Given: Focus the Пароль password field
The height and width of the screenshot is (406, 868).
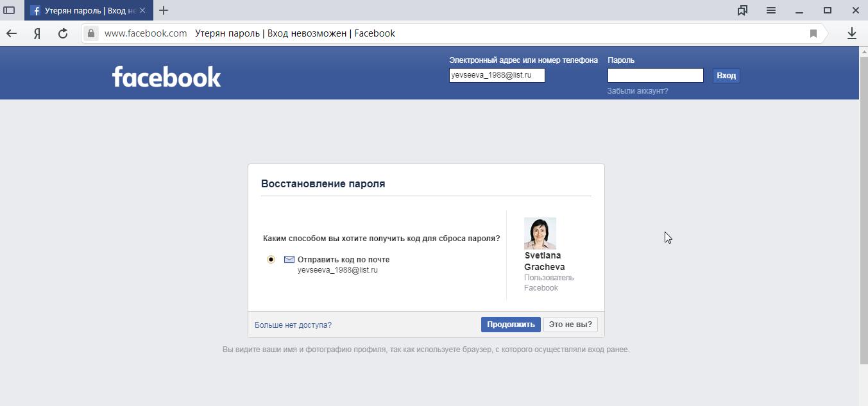Looking at the screenshot, I should coord(656,76).
